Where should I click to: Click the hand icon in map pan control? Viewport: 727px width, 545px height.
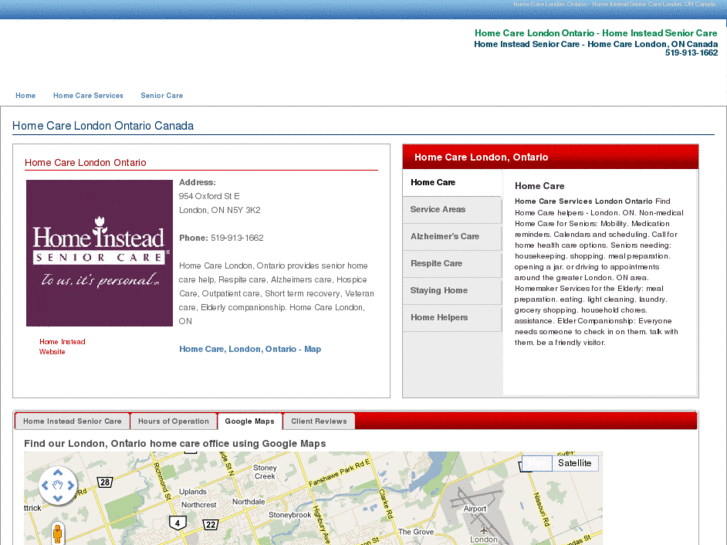[x=57, y=485]
